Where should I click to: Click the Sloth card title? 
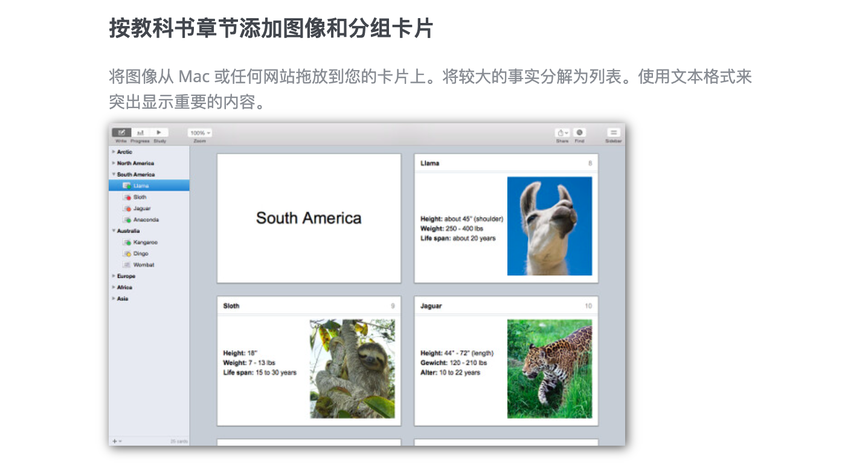click(231, 306)
